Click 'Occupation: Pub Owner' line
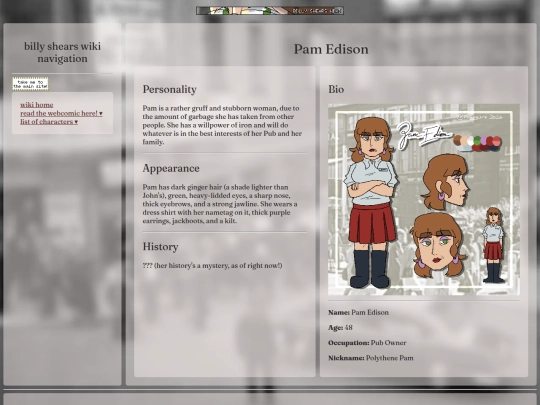The image size is (540, 405). click(x=367, y=343)
